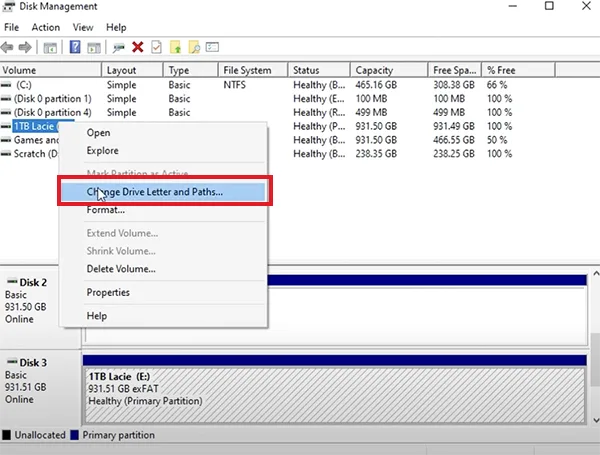Click the black Unallocated legend swatch
600x455 pixels.
click(6, 435)
